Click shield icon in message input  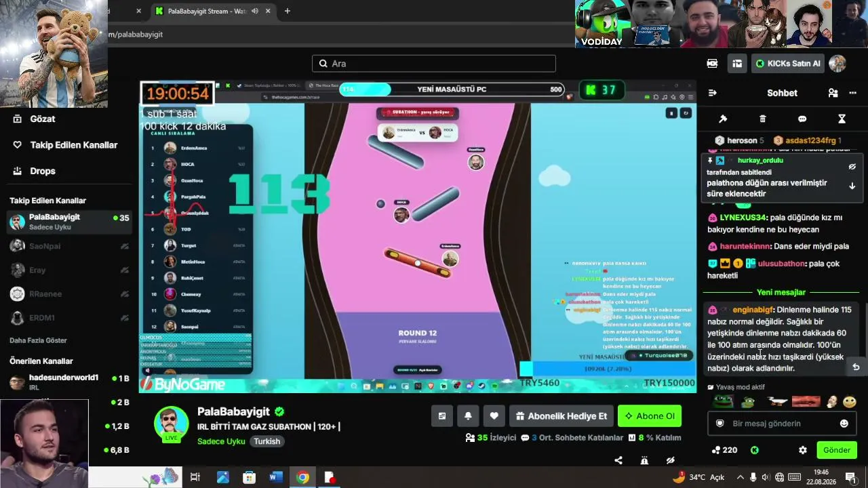pos(720,424)
